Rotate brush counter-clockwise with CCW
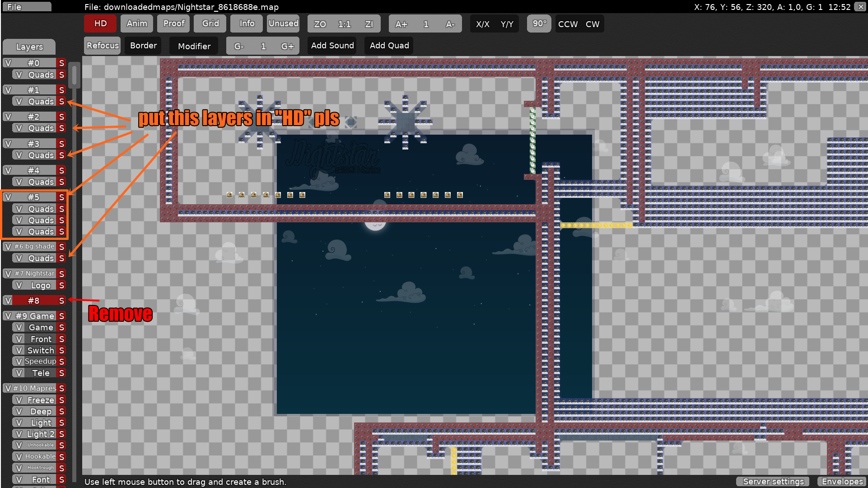This screenshot has width=868, height=488. (568, 24)
